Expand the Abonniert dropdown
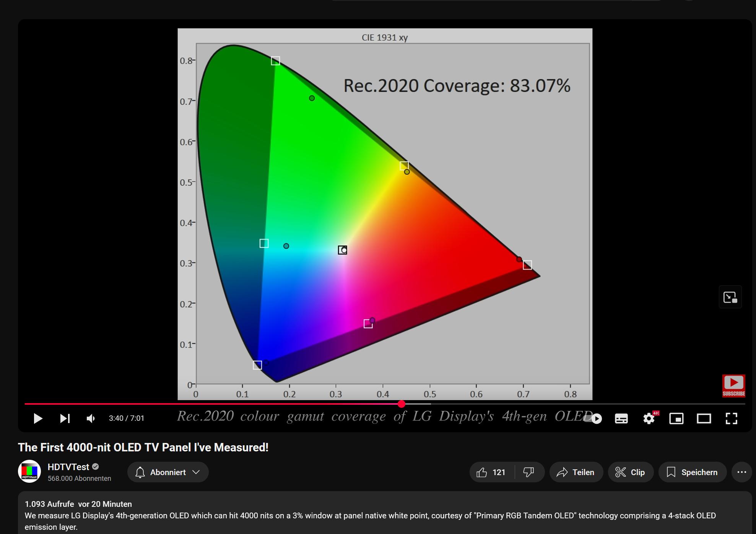 pyautogui.click(x=197, y=472)
